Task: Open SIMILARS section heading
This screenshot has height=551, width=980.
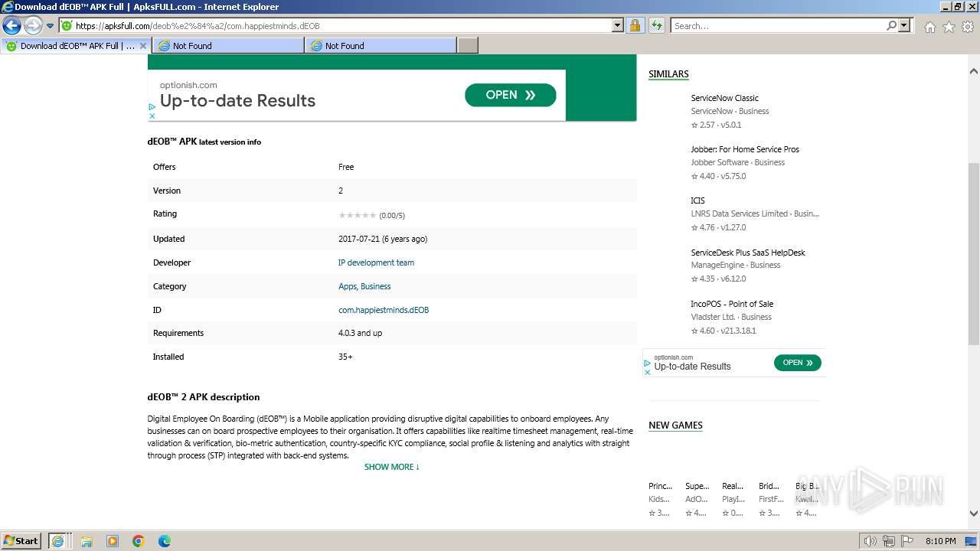Action: [x=668, y=74]
